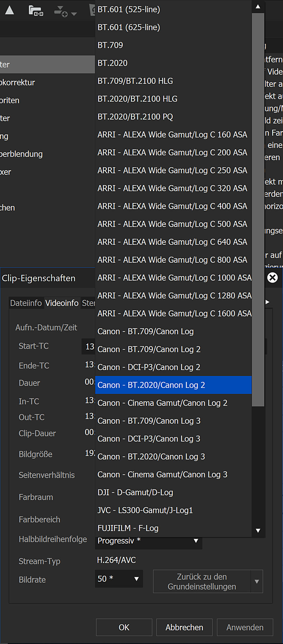Click the Farbraum label
Image resolution: width=283 pixels, height=644 pixels.
[36, 497]
